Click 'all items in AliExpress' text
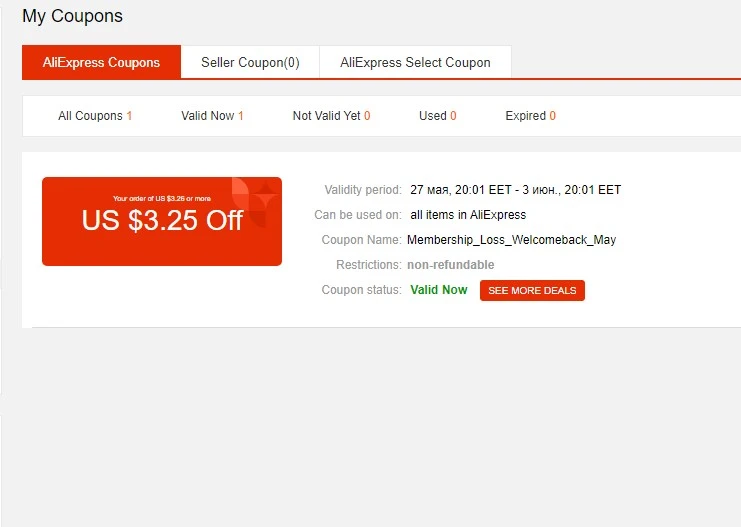 [468, 215]
